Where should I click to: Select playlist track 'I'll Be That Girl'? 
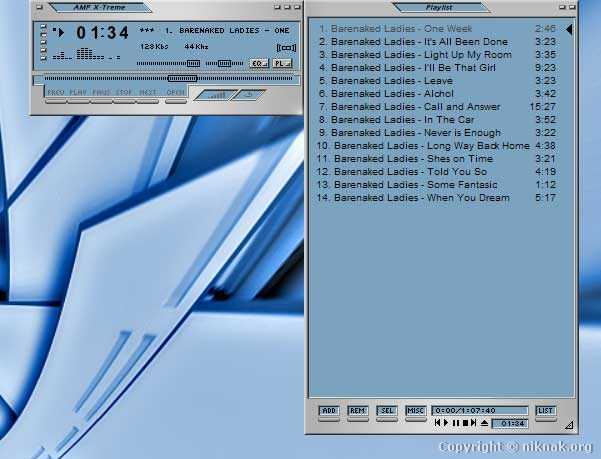pyautogui.click(x=437, y=68)
